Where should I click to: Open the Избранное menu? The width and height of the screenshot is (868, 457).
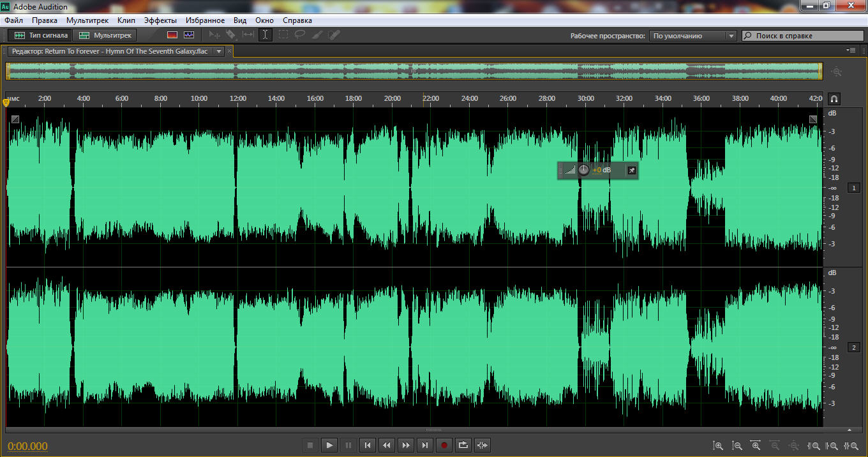pyautogui.click(x=205, y=20)
